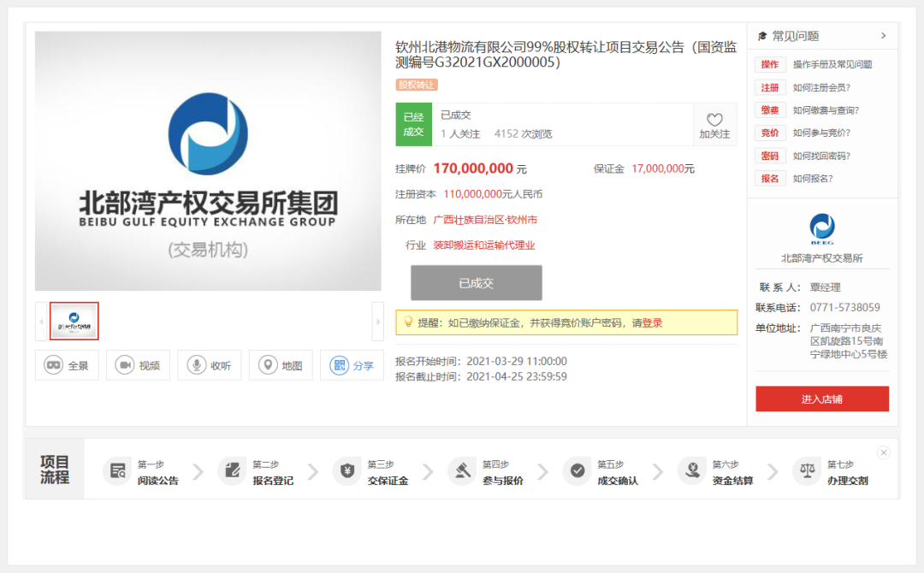Click the 4152 次浏览 view count

[x=524, y=134]
